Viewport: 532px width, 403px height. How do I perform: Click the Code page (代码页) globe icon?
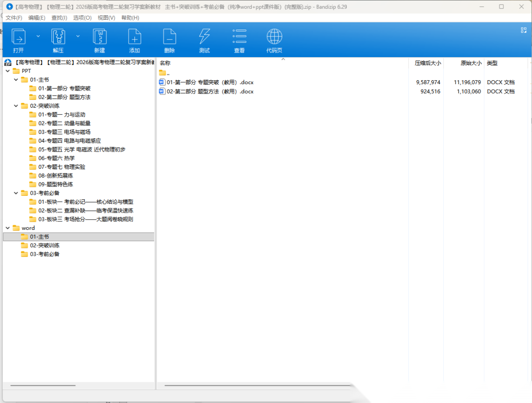coord(274,37)
